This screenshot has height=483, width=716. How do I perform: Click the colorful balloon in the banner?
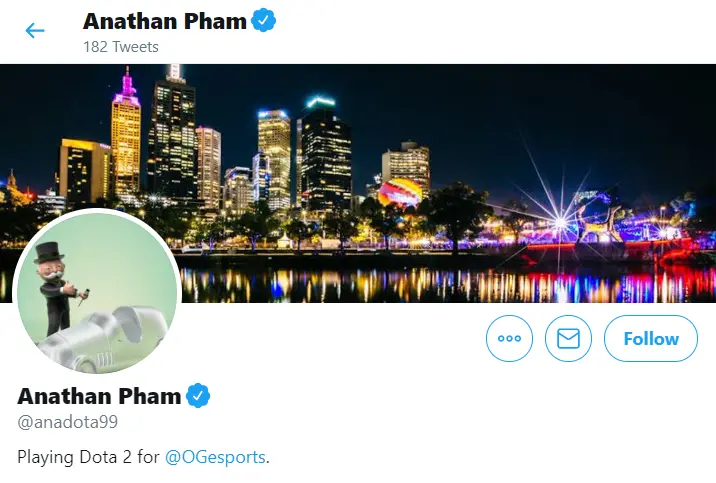coord(400,194)
